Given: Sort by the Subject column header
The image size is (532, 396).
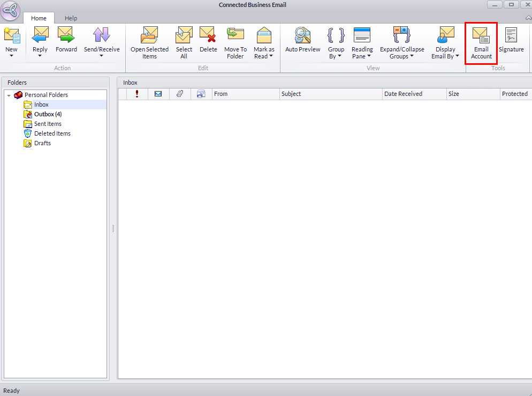Looking at the screenshot, I should pyautogui.click(x=331, y=94).
